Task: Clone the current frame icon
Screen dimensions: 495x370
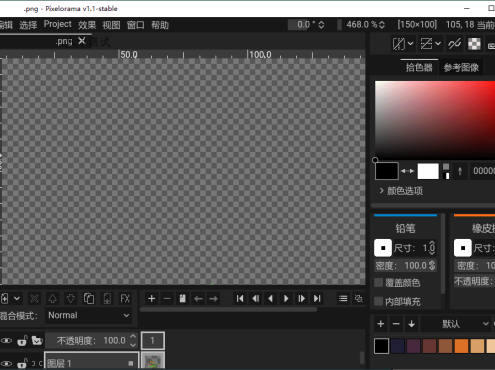Action: [x=182, y=299]
